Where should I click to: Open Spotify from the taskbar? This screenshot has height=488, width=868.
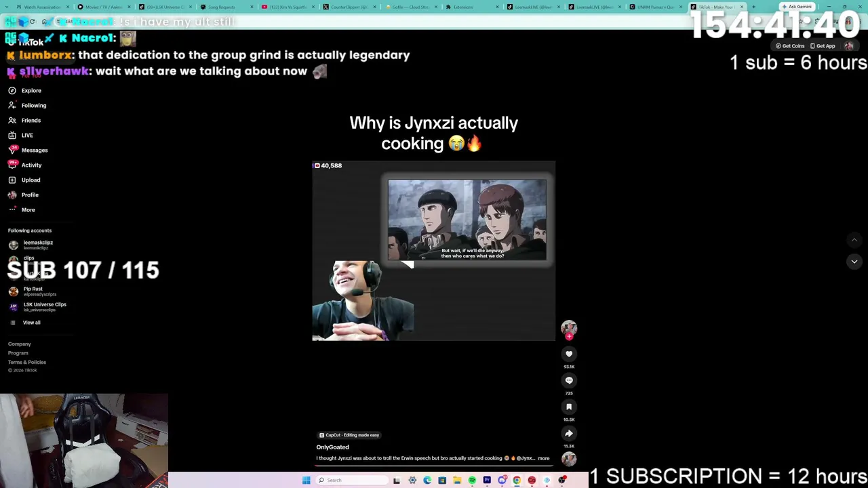472,481
